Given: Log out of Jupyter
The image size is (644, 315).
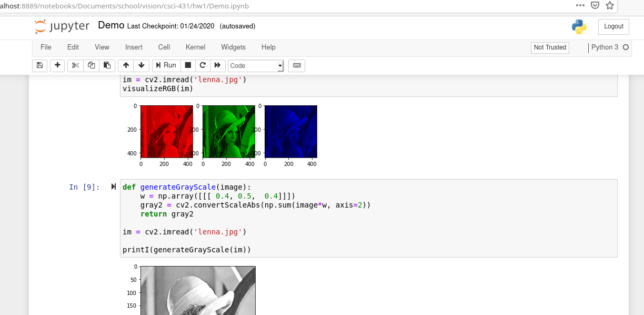Looking at the screenshot, I should [x=613, y=26].
